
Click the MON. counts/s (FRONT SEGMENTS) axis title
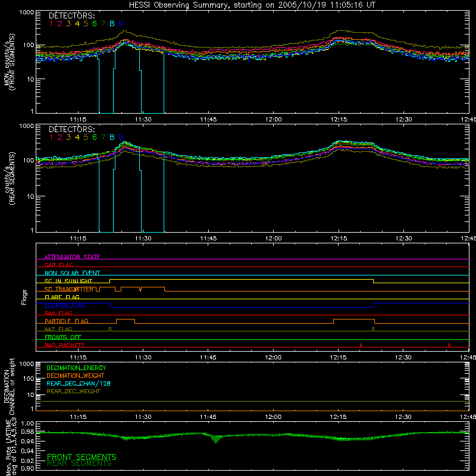pyautogui.click(x=9, y=62)
